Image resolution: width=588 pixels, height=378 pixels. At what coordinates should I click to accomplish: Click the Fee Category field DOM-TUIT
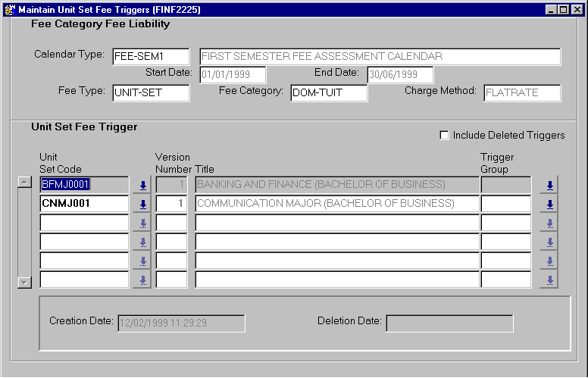pos(328,92)
